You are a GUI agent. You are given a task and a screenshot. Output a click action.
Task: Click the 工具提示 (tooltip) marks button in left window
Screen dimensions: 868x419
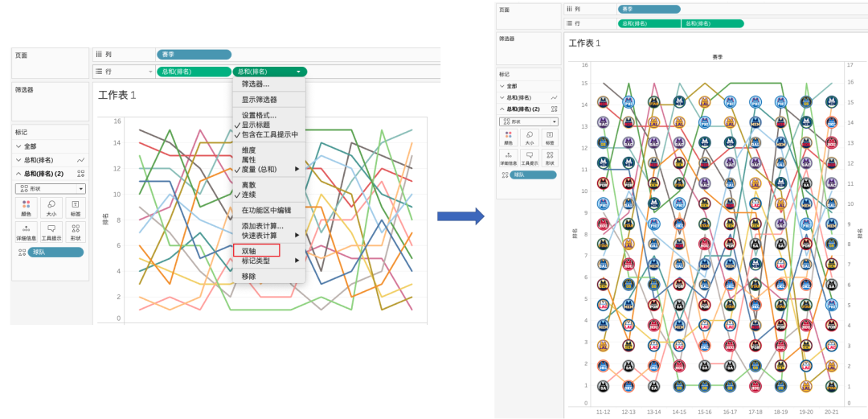click(51, 232)
